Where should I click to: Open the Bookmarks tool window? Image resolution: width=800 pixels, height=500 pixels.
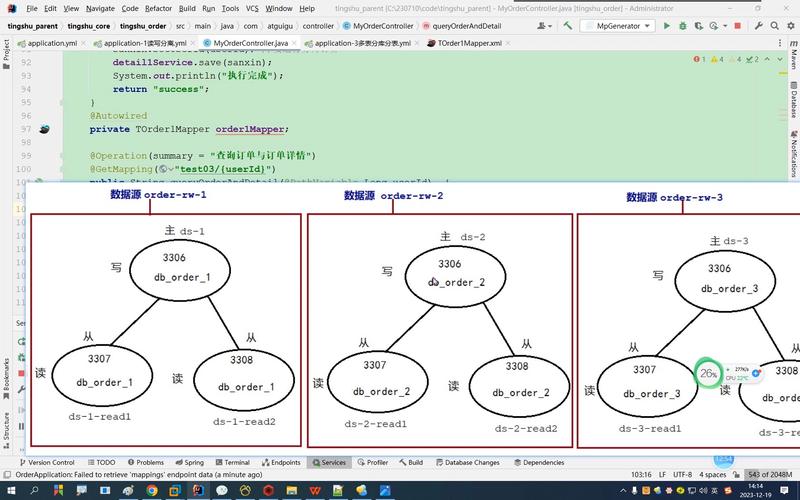[6, 381]
